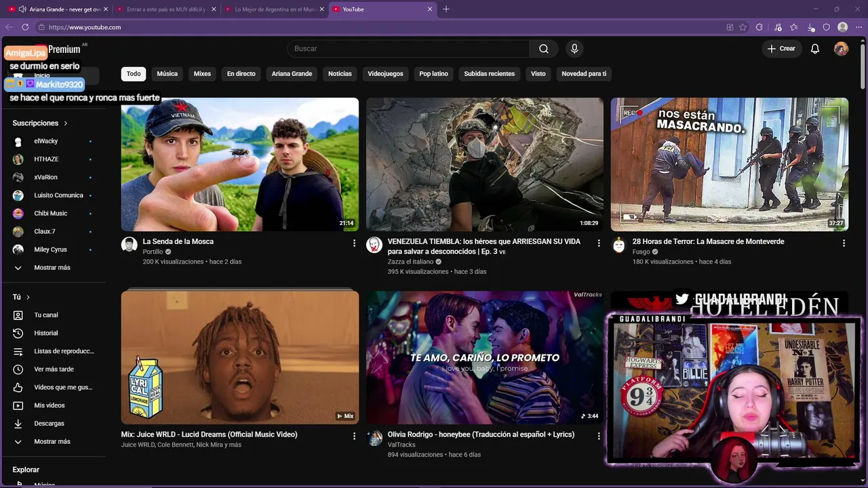Open options menu for Juice WRLD mix
This screenshot has width=868, height=488.
pyautogui.click(x=354, y=436)
